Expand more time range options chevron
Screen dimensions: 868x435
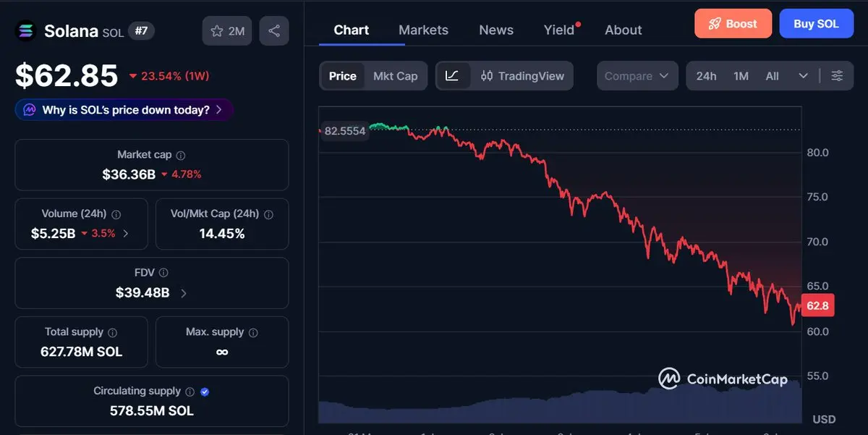point(804,76)
